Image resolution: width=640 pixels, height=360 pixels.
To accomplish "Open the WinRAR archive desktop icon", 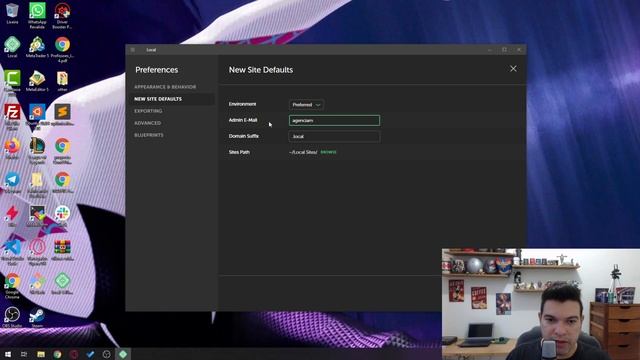I will [62, 250].
